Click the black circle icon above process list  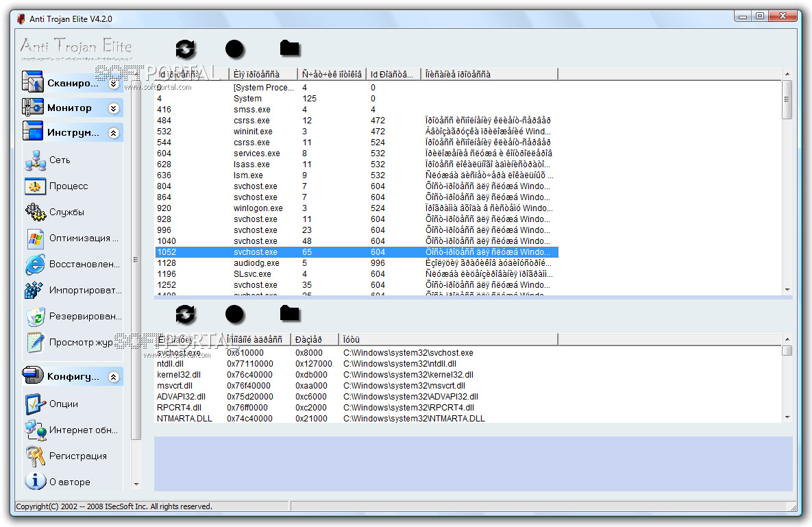pyautogui.click(x=234, y=49)
